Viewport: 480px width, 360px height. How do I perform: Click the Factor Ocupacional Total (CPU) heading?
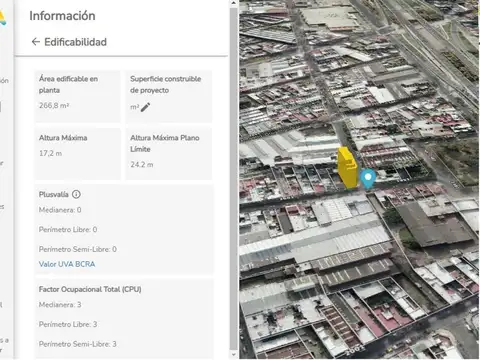tap(90, 289)
